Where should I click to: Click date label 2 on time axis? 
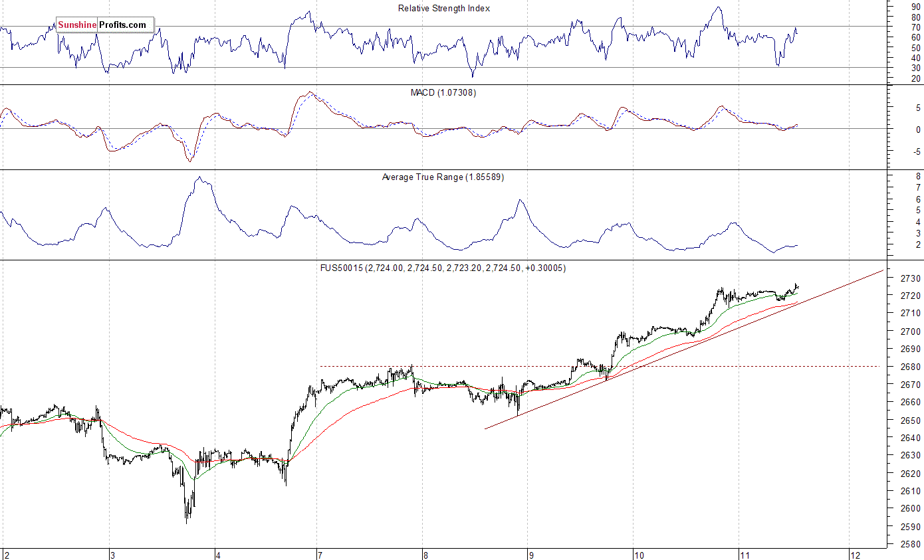click(7, 555)
